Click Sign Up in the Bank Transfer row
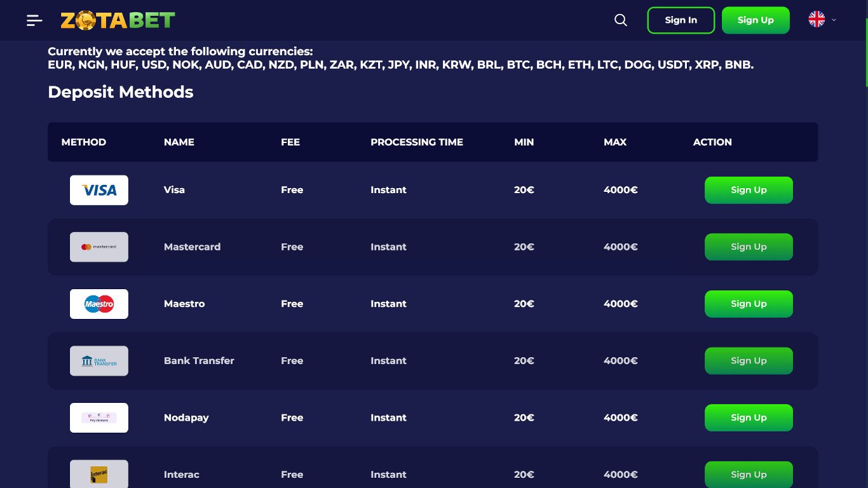The width and height of the screenshot is (868, 488). pyautogui.click(x=749, y=361)
